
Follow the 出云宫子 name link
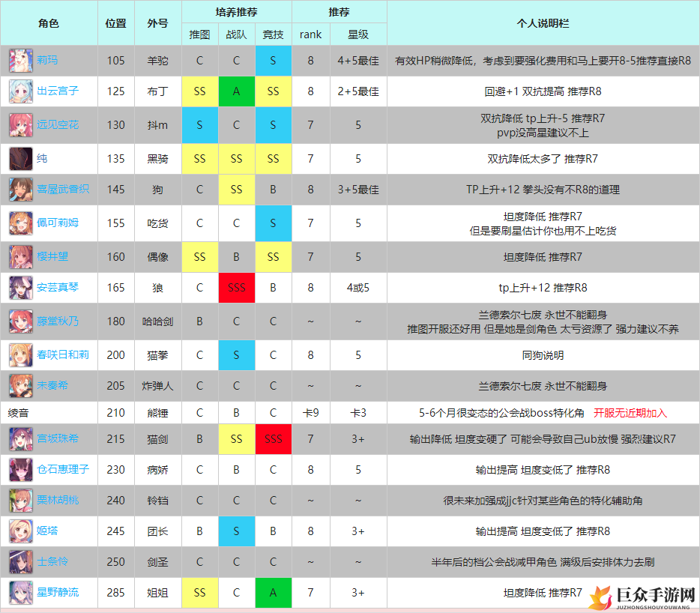(58, 91)
